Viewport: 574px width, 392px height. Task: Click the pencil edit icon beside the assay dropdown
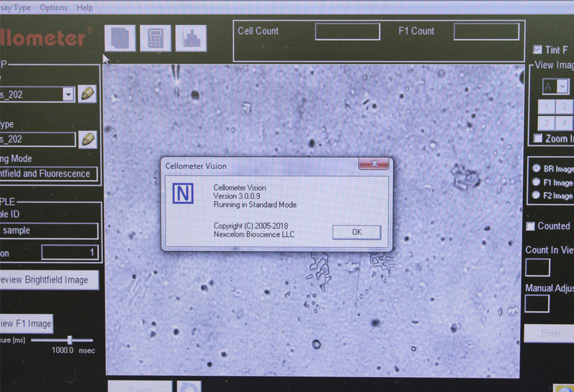coord(87,94)
